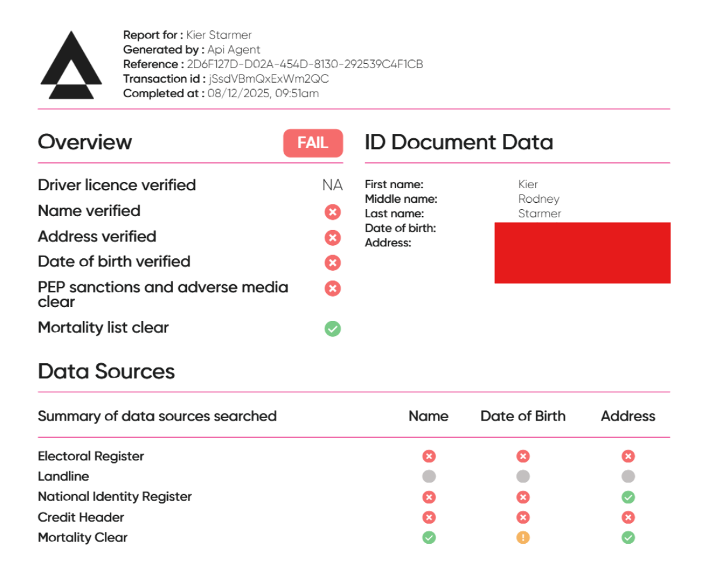Click the last name value Starmer in ID data
This screenshot has height=588, width=707.
540,213
